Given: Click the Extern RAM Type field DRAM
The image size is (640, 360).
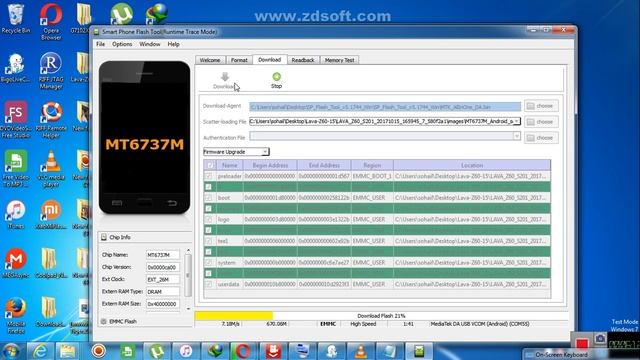Looking at the screenshot, I should [162, 291].
